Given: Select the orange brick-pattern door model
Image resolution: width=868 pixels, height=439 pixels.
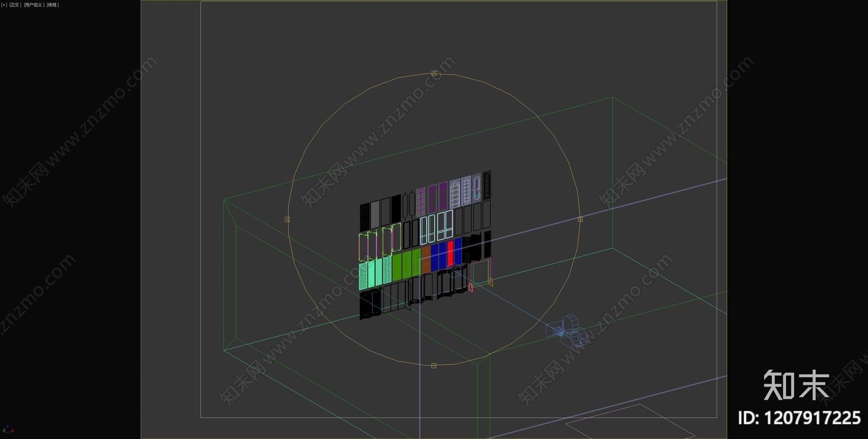Looking at the screenshot, I should click(x=426, y=259).
